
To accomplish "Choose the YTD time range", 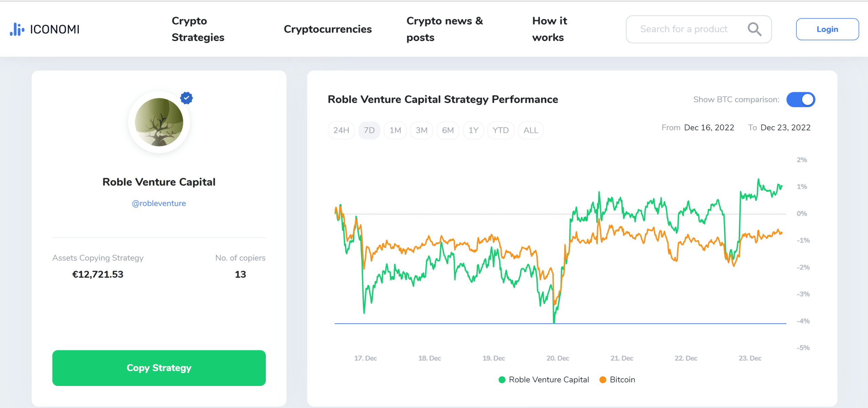I will pos(501,130).
